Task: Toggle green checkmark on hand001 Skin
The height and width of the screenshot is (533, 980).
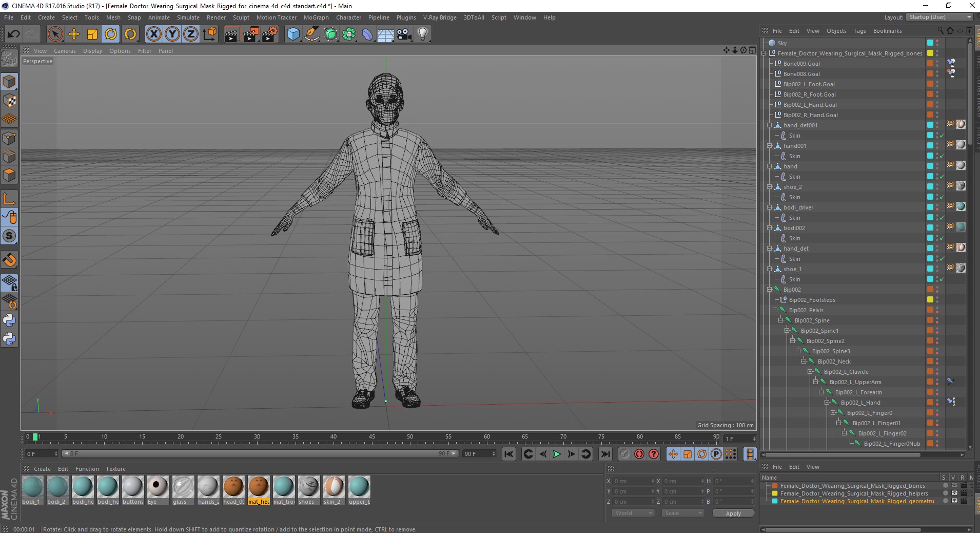Action: tap(942, 156)
